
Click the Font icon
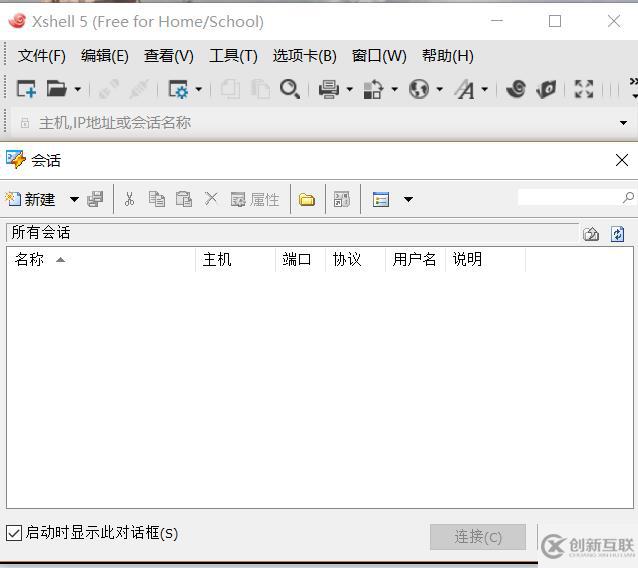465,89
